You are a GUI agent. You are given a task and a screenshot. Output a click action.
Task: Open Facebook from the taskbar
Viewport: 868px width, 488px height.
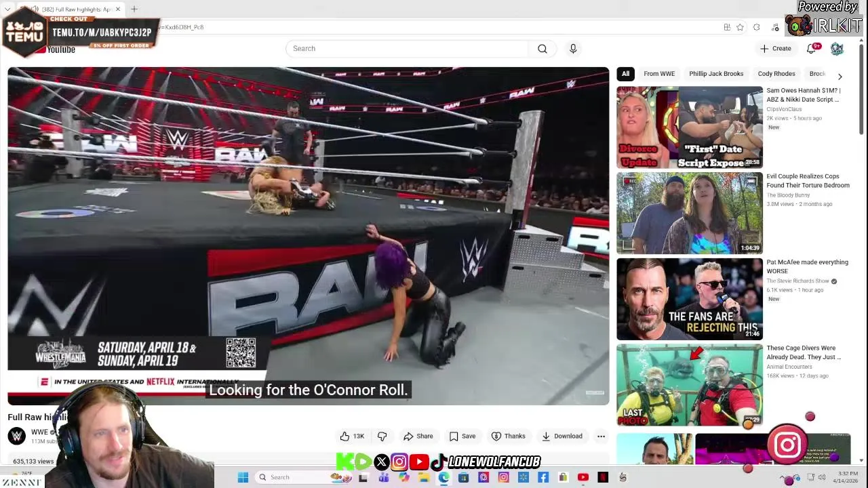click(x=543, y=477)
